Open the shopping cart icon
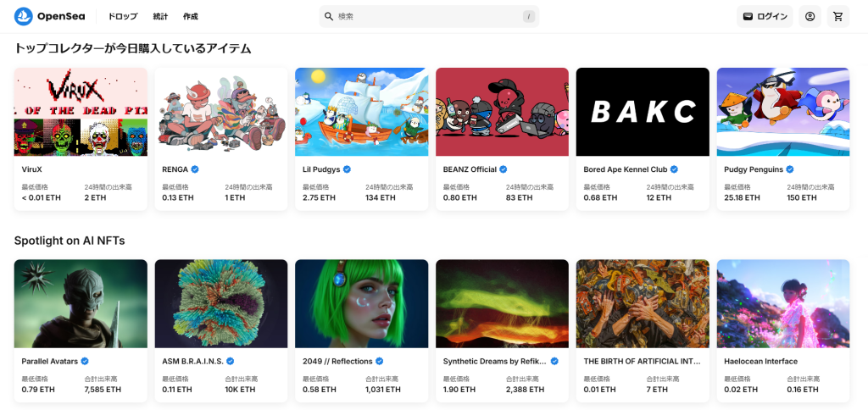Viewport: 868px width, 410px height. [x=837, y=16]
